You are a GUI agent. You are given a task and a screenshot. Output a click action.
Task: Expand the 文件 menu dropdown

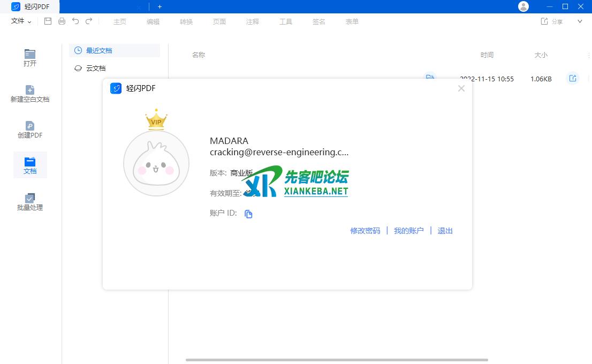click(21, 21)
